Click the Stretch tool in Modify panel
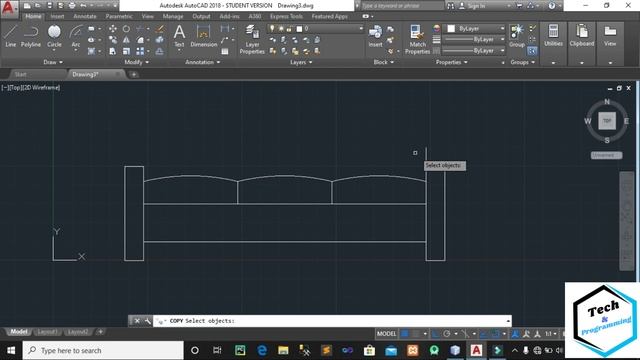Viewport: 640px width, 360px height. (x=113, y=51)
